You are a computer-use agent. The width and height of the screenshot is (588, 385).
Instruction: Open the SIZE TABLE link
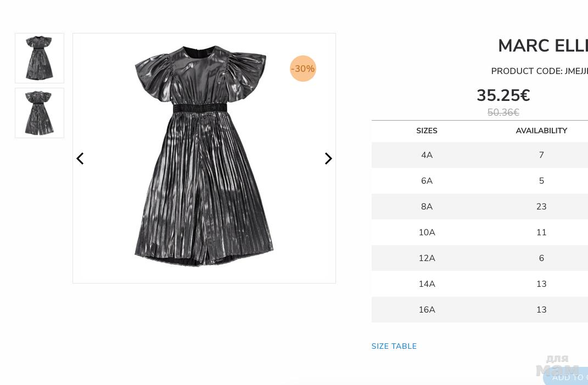pos(394,346)
